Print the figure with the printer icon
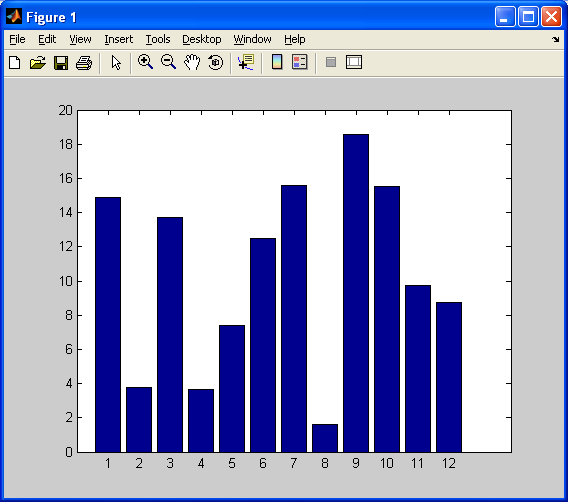 [84, 63]
